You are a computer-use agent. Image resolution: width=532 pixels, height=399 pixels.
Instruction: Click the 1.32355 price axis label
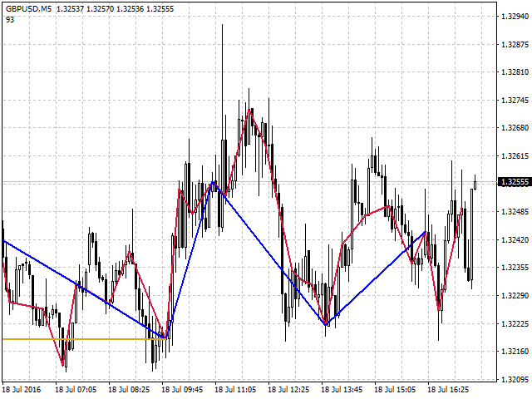[515, 268]
